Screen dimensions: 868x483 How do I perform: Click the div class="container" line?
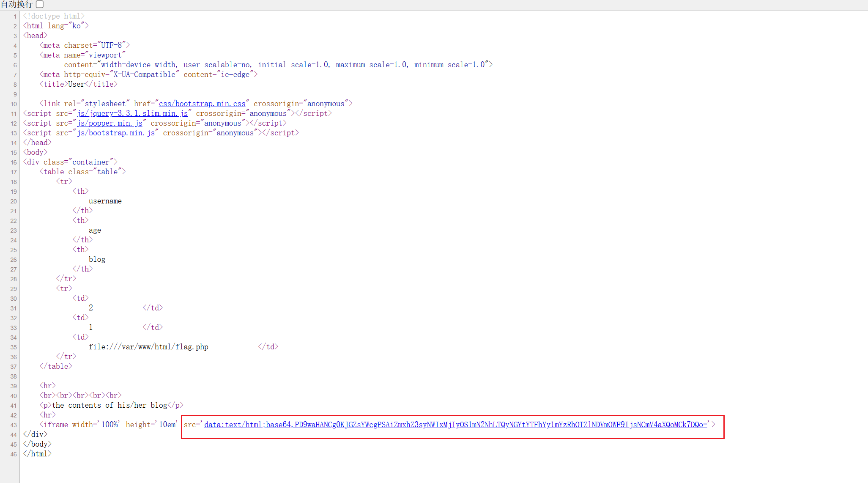point(70,162)
